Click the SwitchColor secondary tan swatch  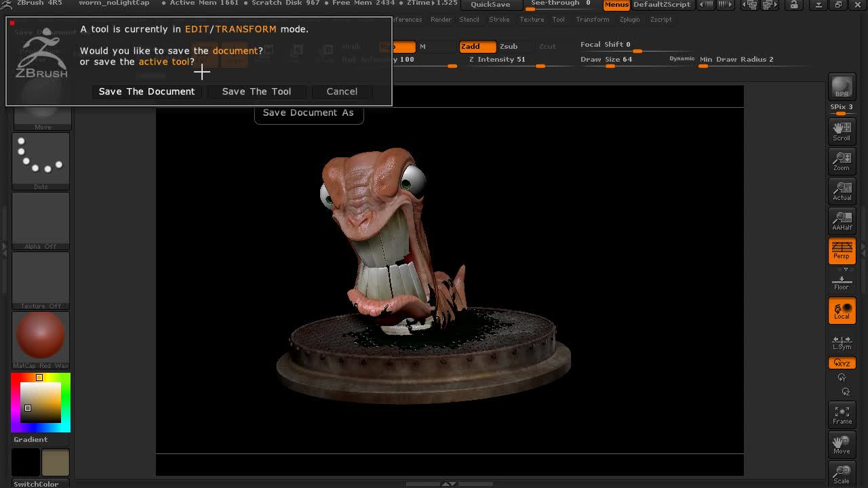(56, 462)
